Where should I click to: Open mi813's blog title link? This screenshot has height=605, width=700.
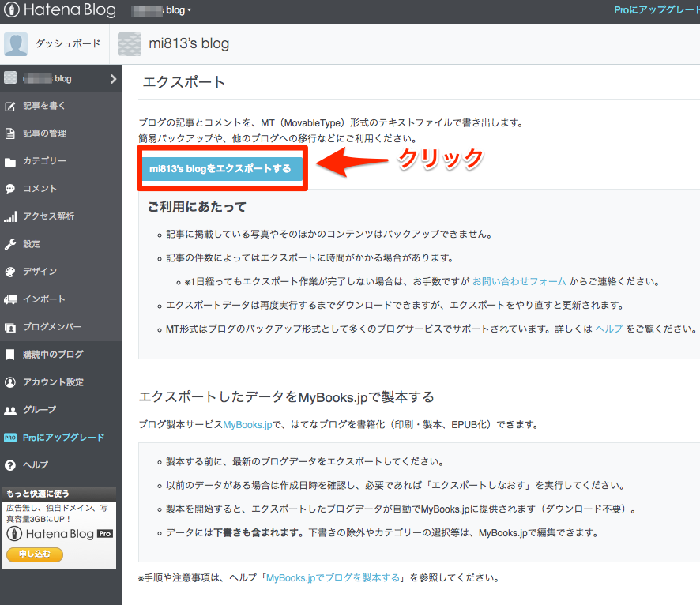click(189, 43)
